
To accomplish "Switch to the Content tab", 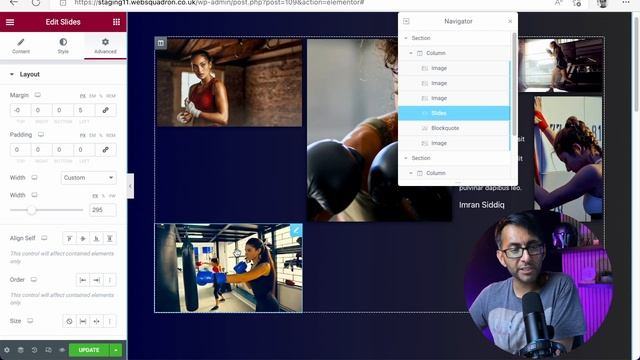I will pos(21,46).
